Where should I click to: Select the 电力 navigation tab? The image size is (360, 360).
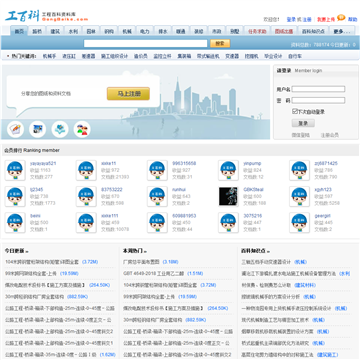[145, 31]
